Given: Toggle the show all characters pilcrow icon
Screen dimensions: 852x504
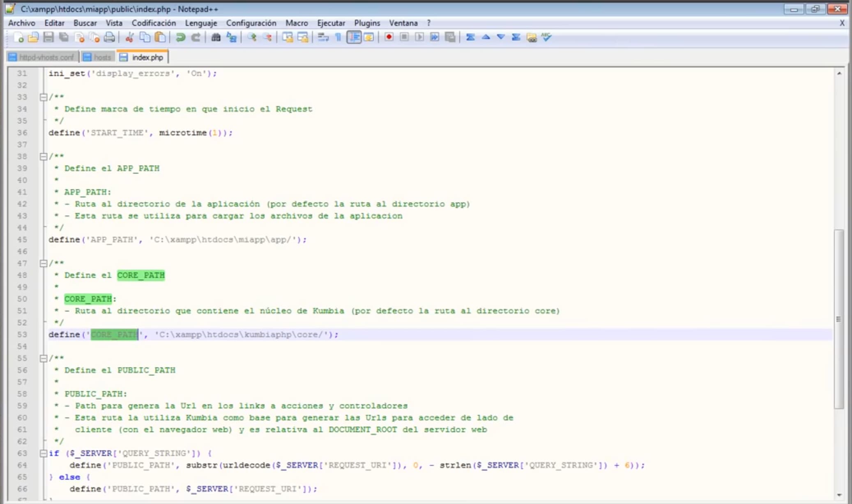Looking at the screenshot, I should [x=338, y=38].
